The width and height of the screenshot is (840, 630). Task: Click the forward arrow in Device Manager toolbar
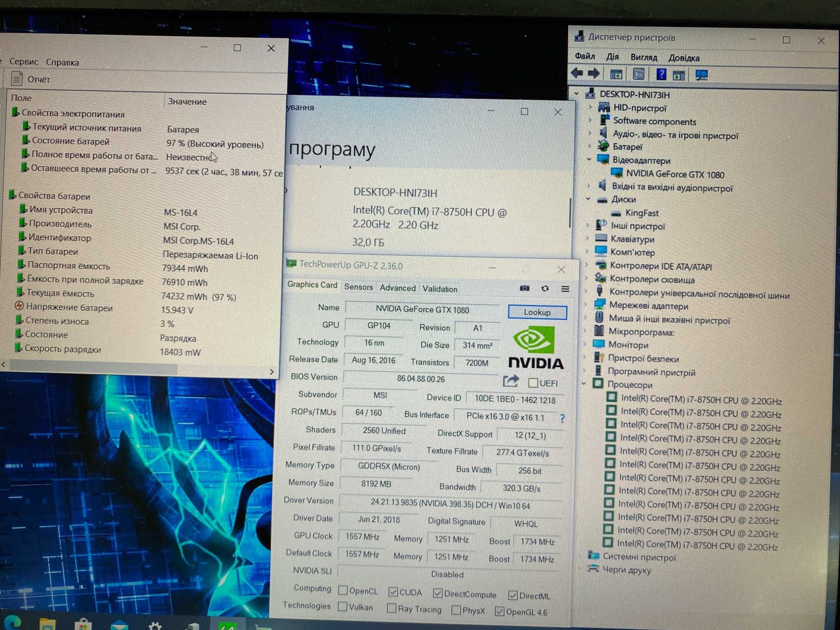[x=593, y=74]
